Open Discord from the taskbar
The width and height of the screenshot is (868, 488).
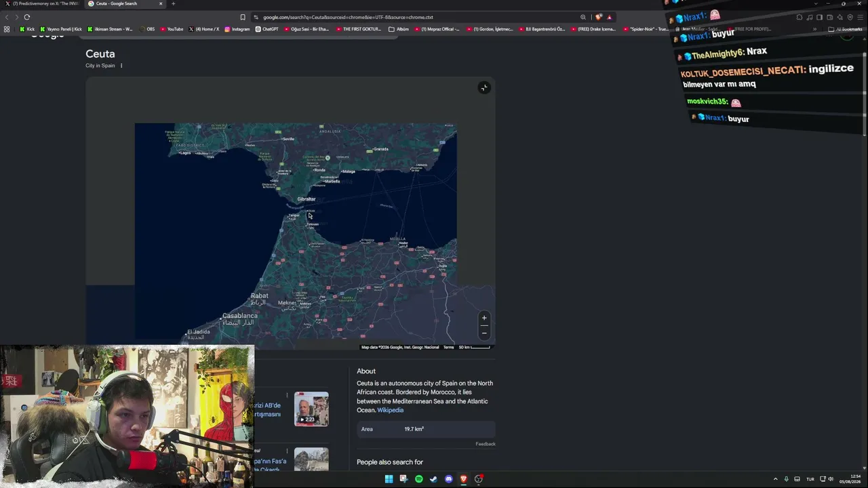coord(448,479)
